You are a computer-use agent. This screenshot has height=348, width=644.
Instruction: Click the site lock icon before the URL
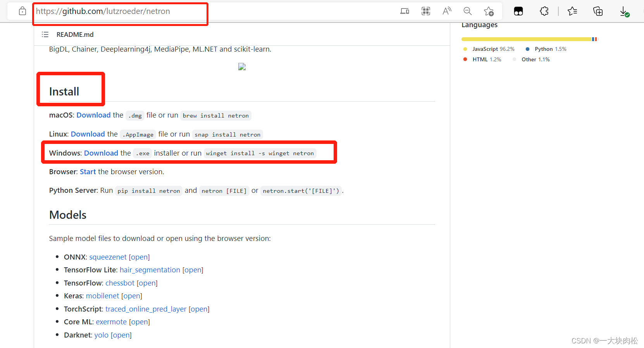coord(22,11)
